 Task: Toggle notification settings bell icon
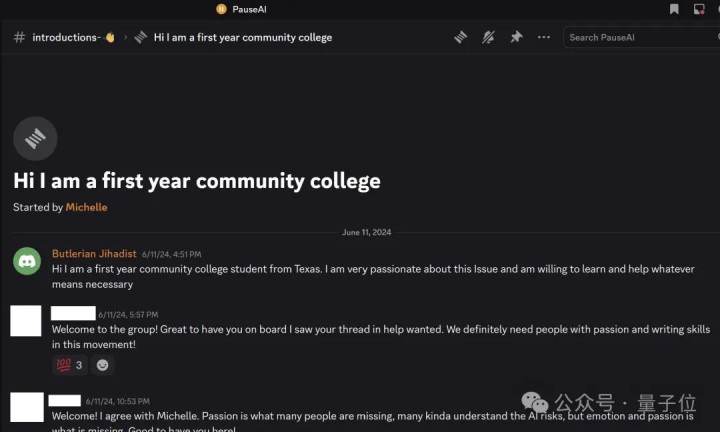488,37
